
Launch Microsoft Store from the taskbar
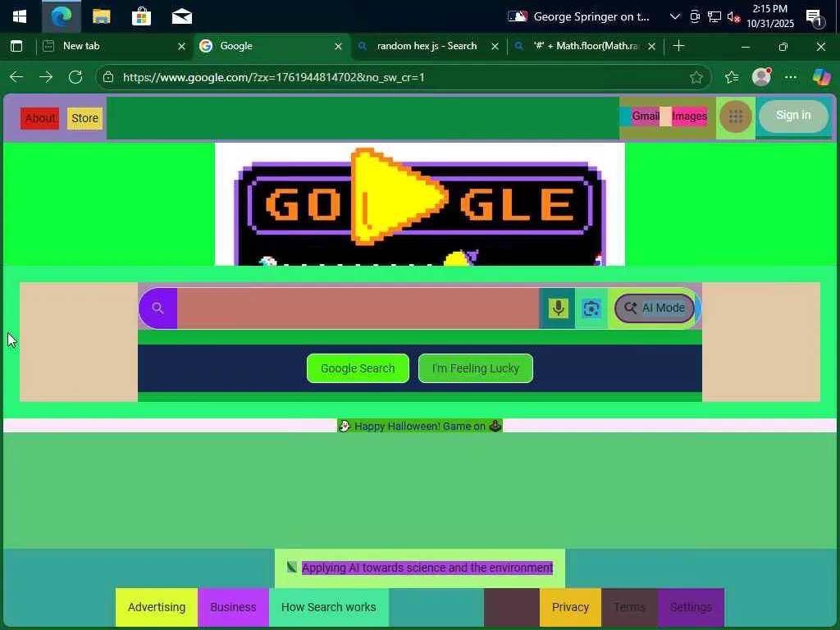[x=141, y=16]
